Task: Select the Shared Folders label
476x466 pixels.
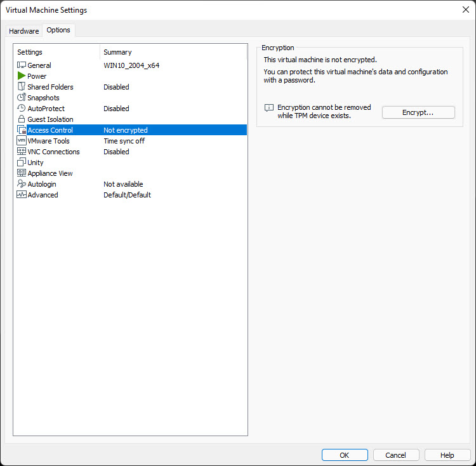Action: click(x=50, y=87)
